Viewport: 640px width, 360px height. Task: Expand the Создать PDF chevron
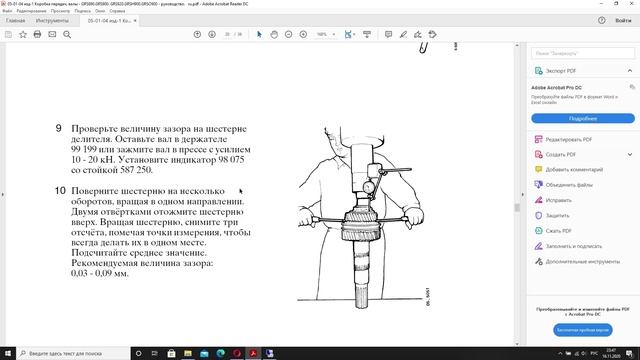(630, 154)
